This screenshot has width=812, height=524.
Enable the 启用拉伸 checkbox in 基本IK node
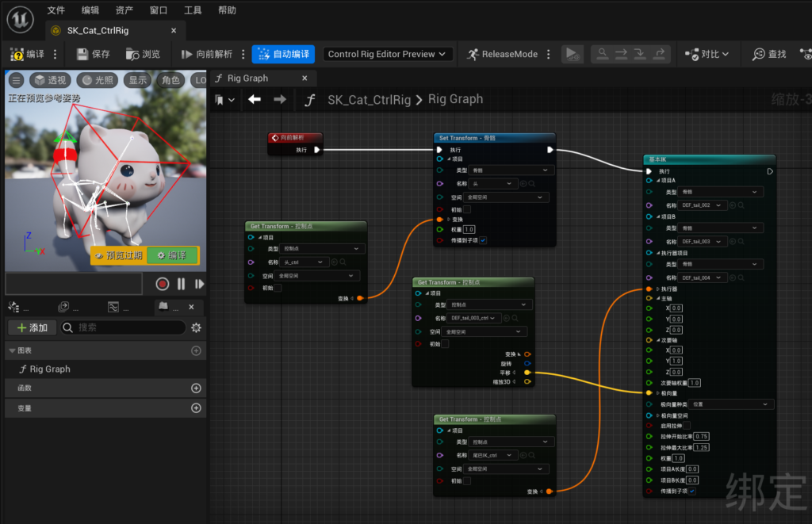point(686,426)
